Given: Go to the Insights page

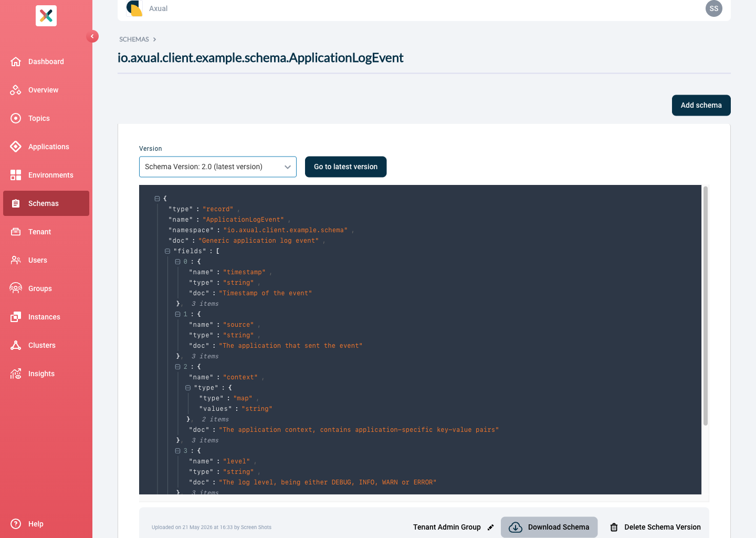Looking at the screenshot, I should (x=46, y=374).
